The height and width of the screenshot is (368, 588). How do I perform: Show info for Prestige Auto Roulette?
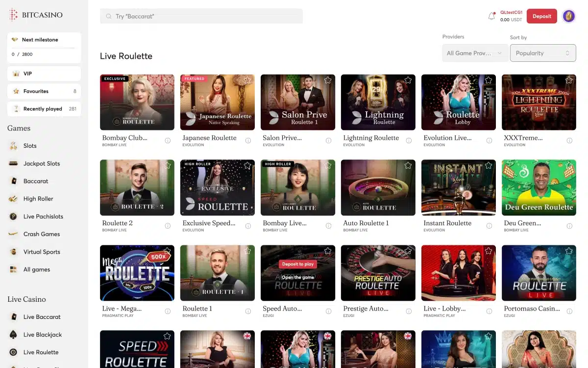click(409, 312)
